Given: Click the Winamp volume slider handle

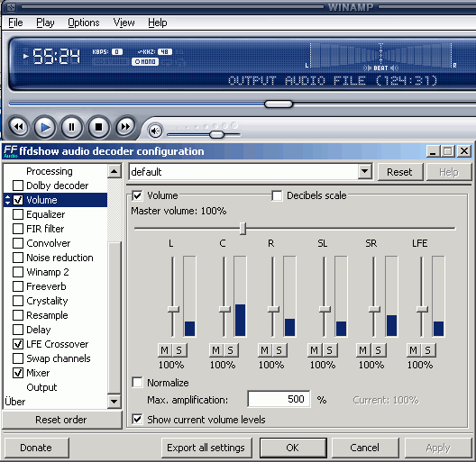Looking at the screenshot, I should point(216,134).
